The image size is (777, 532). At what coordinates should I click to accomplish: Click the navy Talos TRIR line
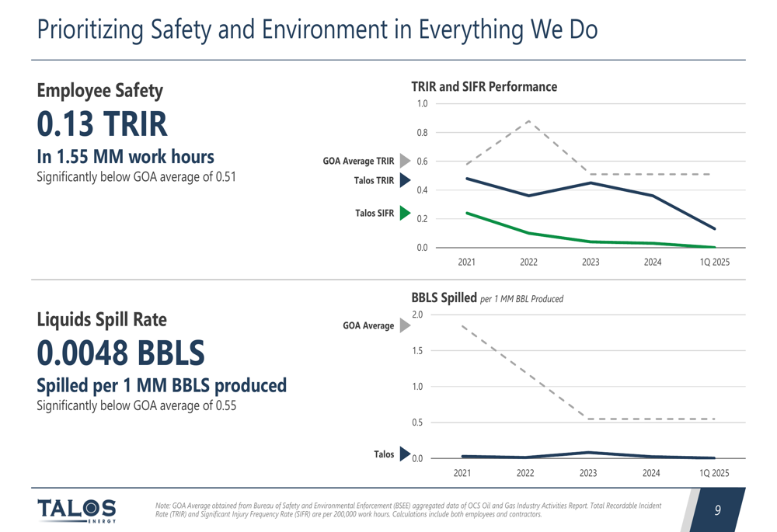(591, 183)
